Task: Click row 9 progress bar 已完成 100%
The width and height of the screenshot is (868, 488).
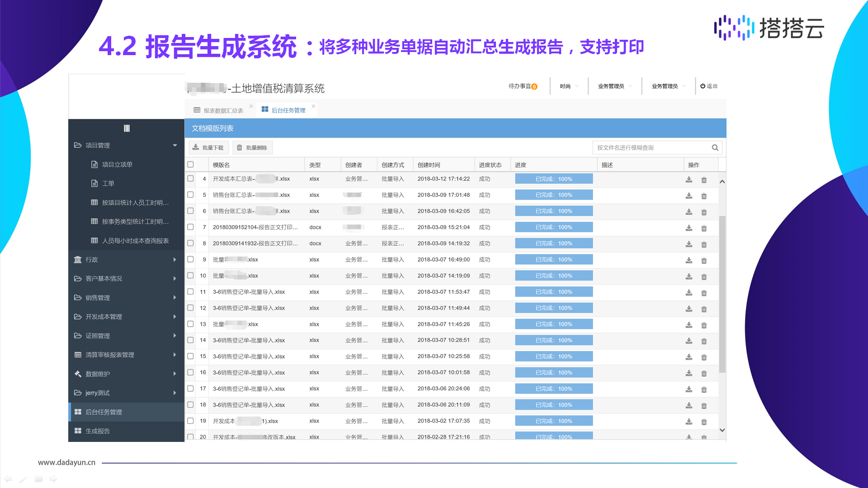Action: coord(554,260)
